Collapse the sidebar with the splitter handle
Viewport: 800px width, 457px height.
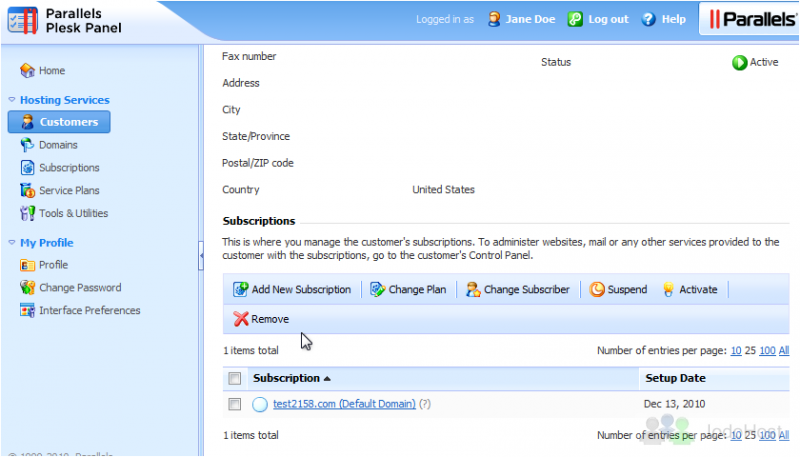pos(201,255)
